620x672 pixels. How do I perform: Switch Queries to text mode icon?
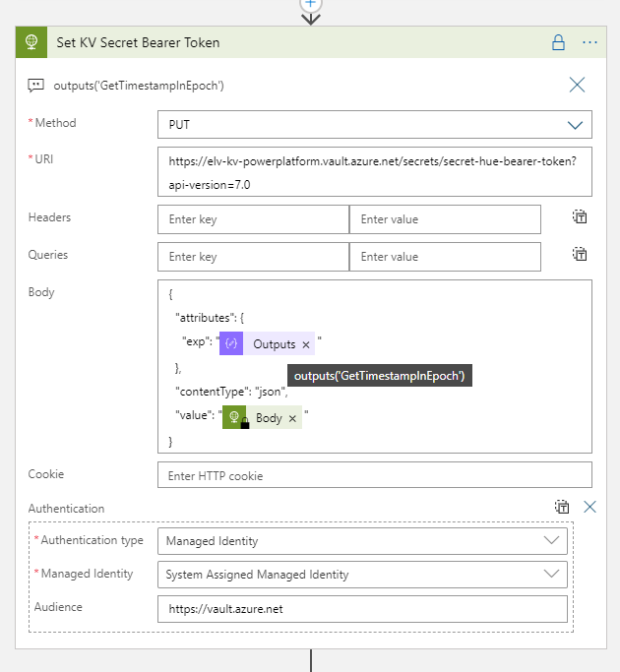(580, 254)
